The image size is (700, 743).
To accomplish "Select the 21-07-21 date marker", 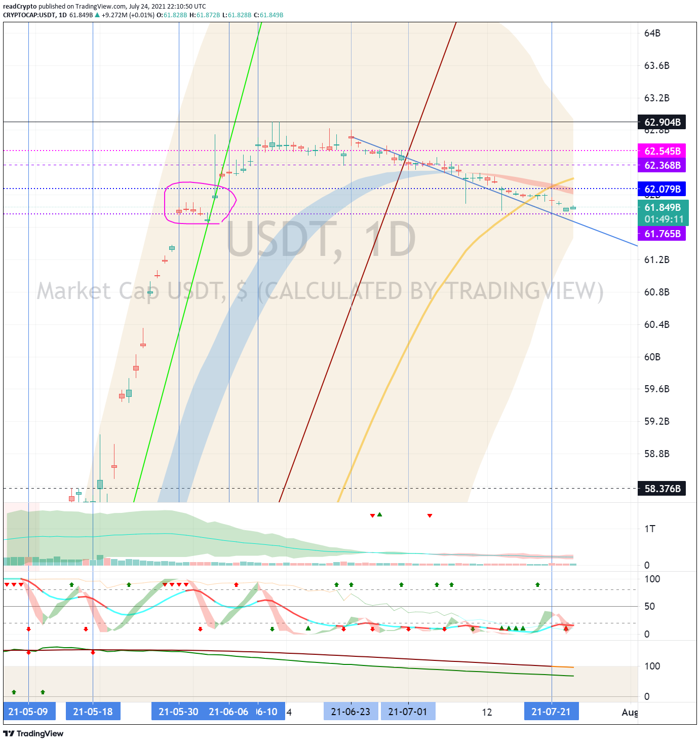I will [552, 712].
